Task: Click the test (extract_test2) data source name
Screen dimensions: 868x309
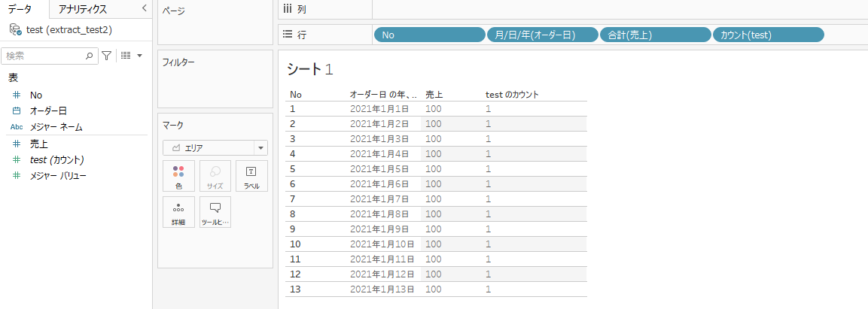Action: [x=69, y=30]
